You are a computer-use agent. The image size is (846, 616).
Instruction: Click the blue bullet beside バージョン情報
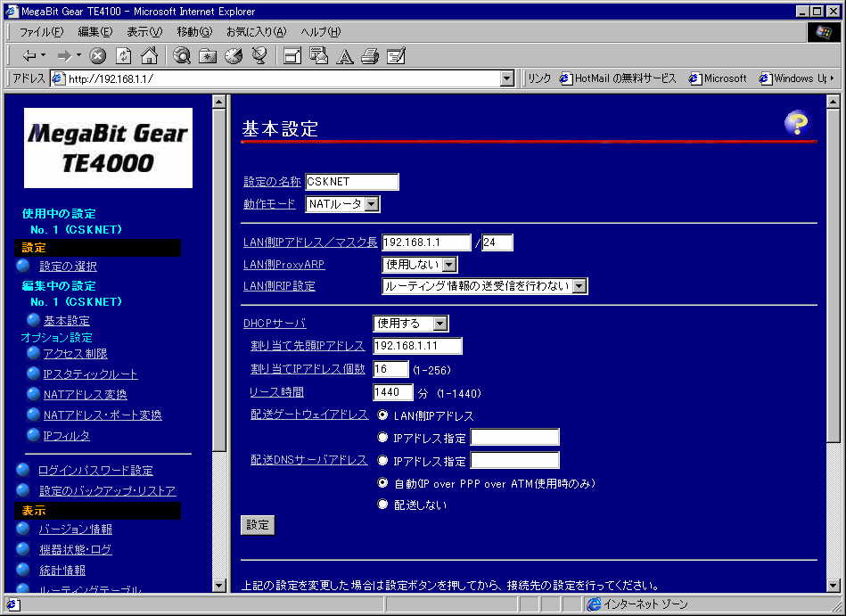[22, 529]
